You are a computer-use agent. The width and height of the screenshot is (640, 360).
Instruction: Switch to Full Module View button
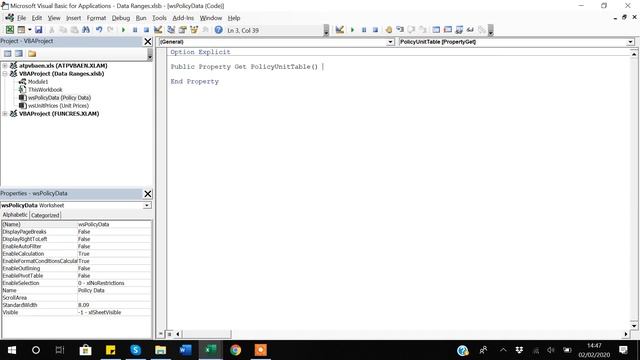pyautogui.click(x=169, y=334)
